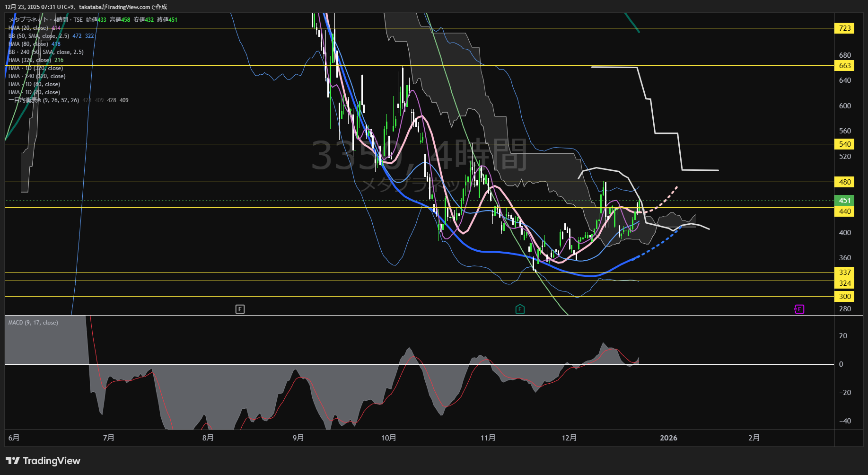This screenshot has height=475, width=868.
Task: Click the green 451 current price label
Action: click(x=844, y=200)
